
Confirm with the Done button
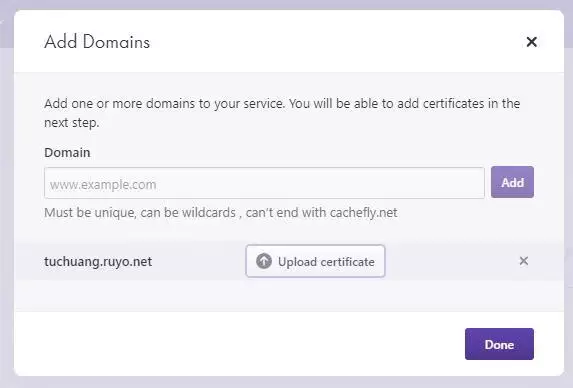tap(499, 344)
